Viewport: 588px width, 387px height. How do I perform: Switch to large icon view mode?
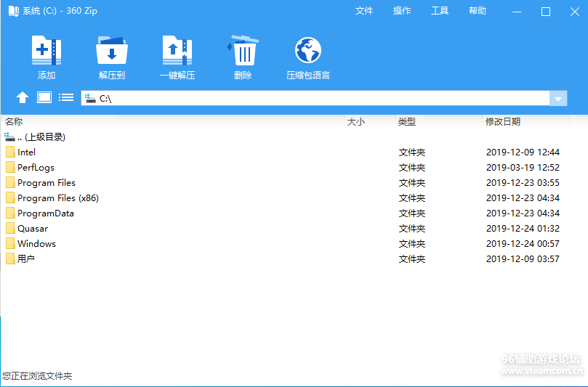(x=44, y=97)
